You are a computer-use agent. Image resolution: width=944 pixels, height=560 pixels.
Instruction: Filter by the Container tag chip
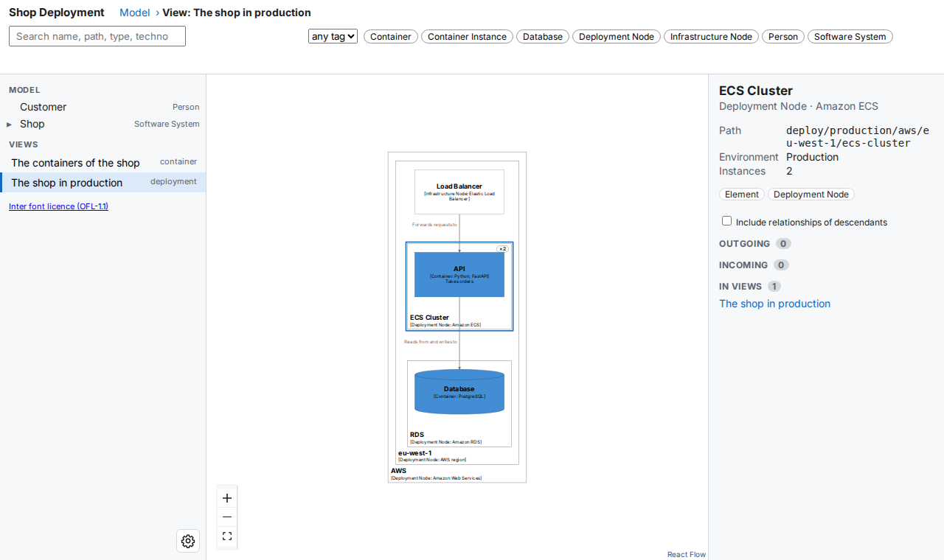coord(391,36)
